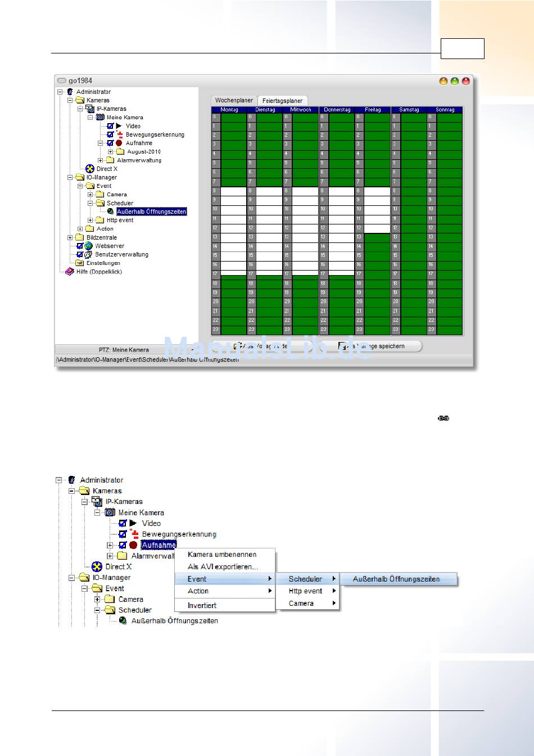Click the Direct X icon in the lower tree
This screenshot has height=756, width=534.
tap(97, 566)
